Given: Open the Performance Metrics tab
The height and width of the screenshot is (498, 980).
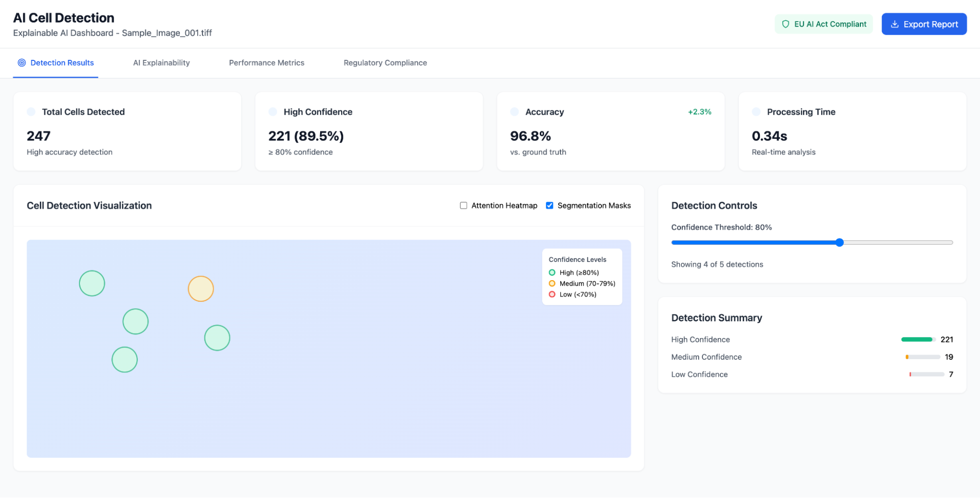Looking at the screenshot, I should 267,63.
